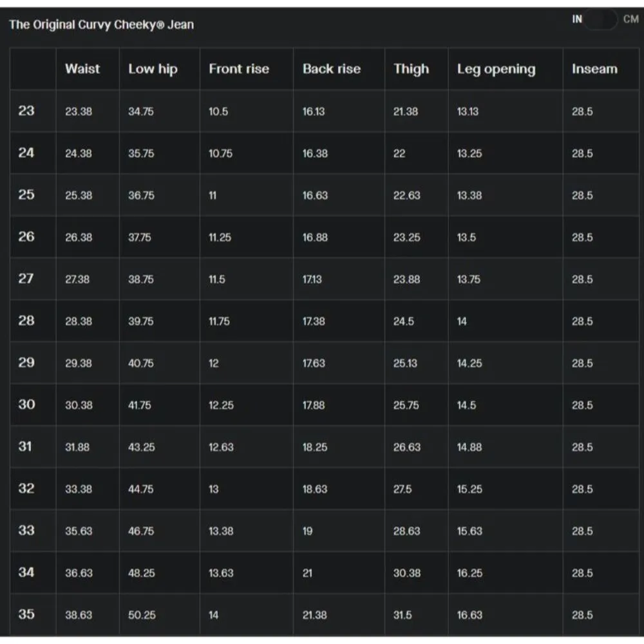Image resolution: width=644 pixels, height=644 pixels.
Task: Select size 26 row label
Action: click(26, 237)
